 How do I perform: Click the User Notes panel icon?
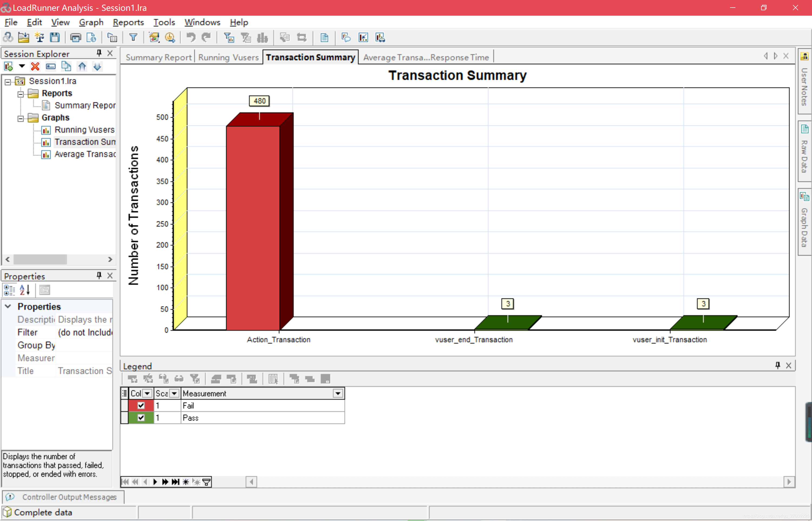[804, 57]
